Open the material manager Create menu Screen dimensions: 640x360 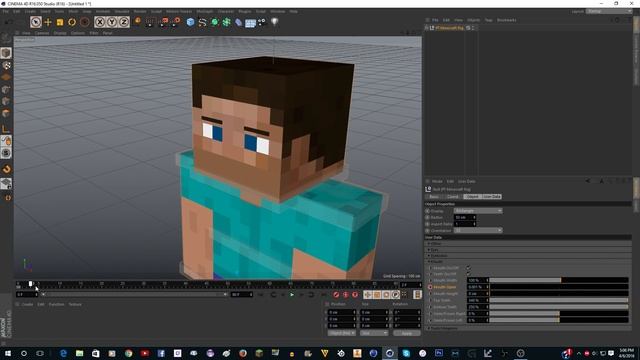(27, 304)
